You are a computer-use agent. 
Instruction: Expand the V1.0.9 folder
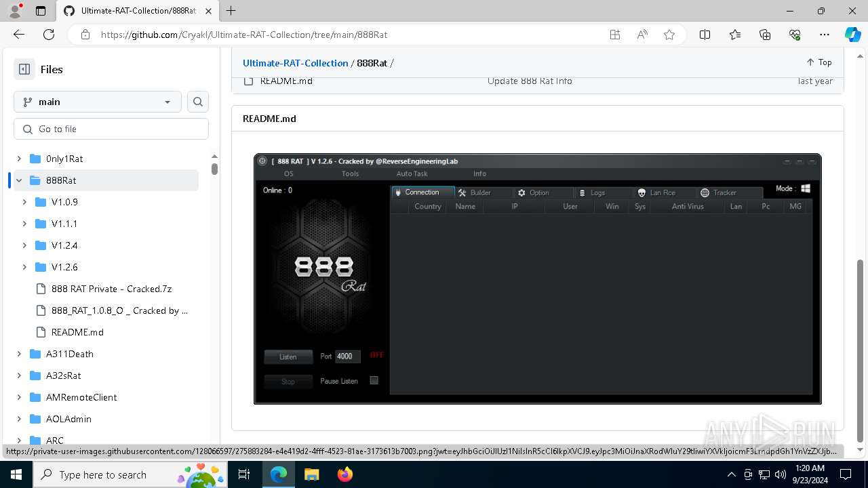point(24,202)
